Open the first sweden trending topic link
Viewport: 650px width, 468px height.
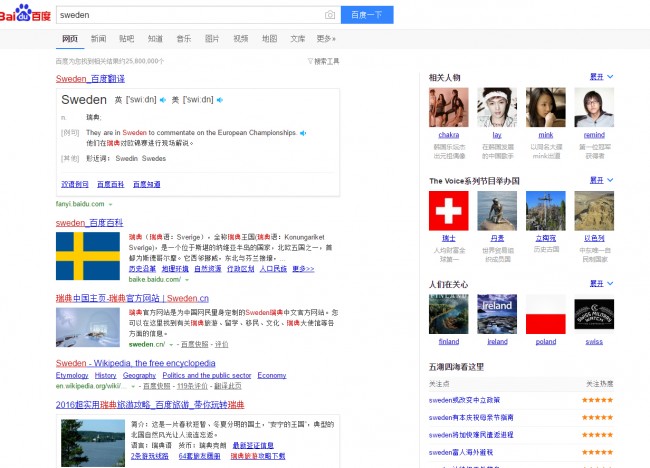tap(464, 400)
